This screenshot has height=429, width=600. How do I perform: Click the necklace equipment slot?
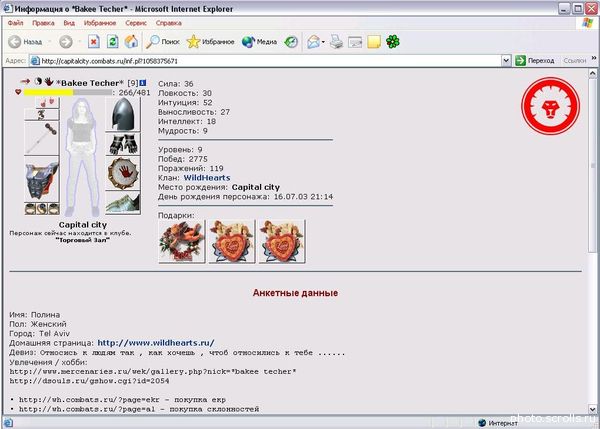pos(42,114)
